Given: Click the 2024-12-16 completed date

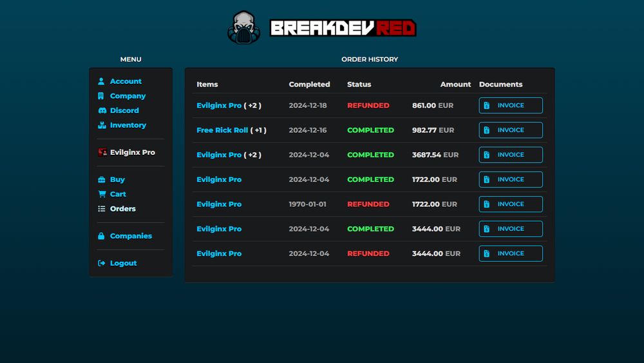Looking at the screenshot, I should [x=308, y=130].
